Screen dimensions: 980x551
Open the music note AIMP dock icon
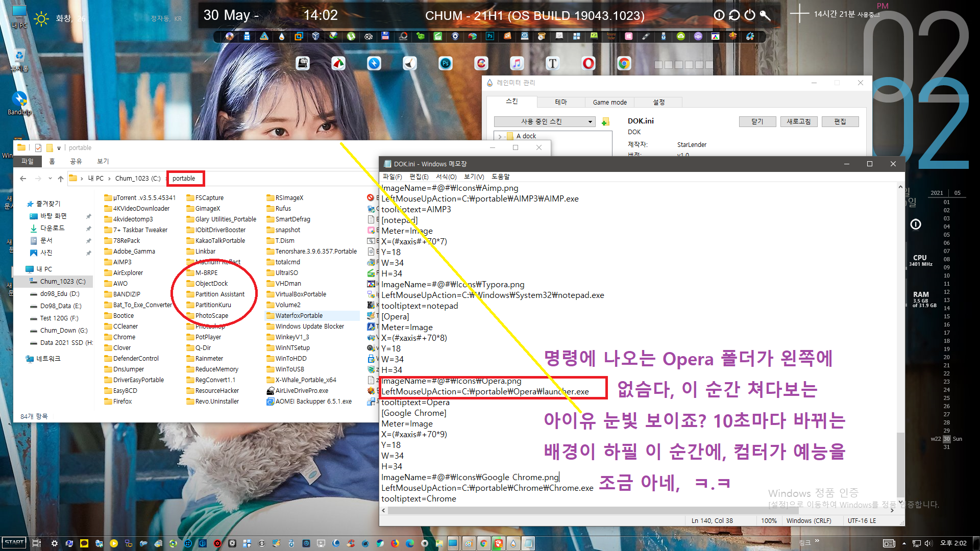click(517, 63)
